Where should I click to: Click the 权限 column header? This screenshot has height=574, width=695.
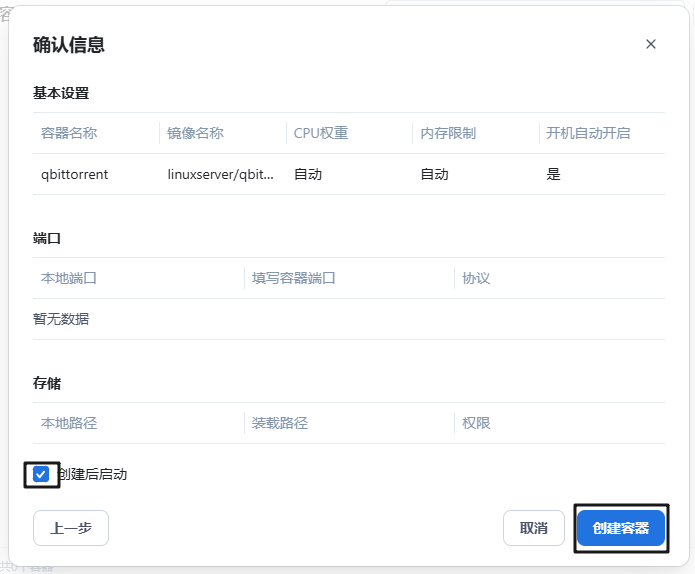[476, 423]
